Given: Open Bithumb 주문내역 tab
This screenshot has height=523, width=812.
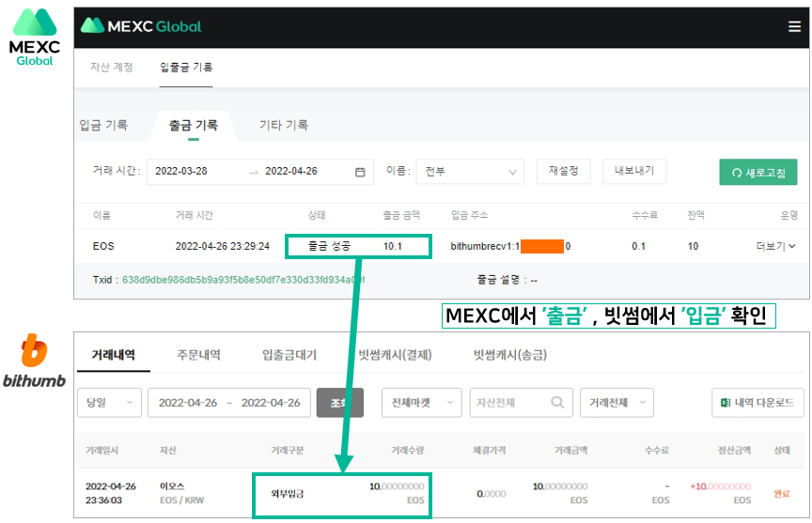Looking at the screenshot, I should coord(198,355).
